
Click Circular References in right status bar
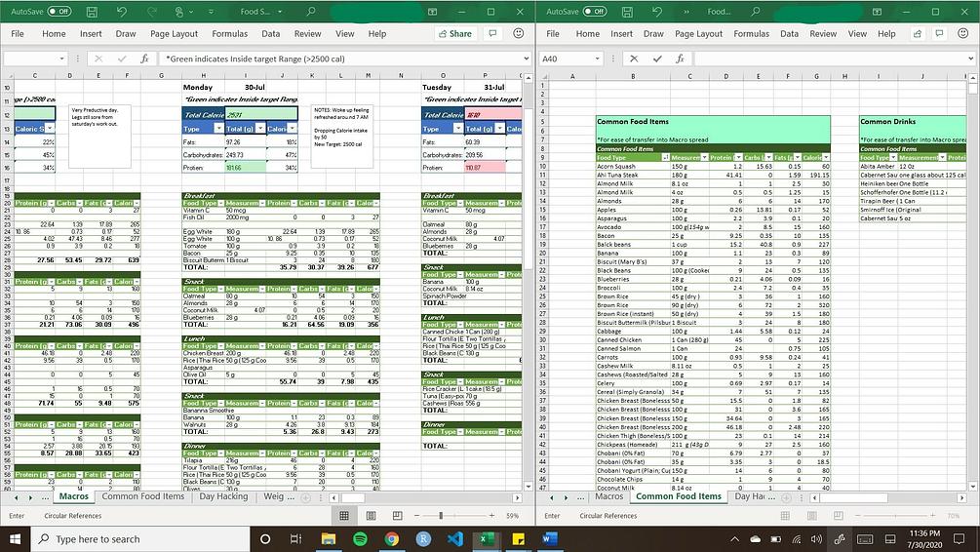[608, 516]
